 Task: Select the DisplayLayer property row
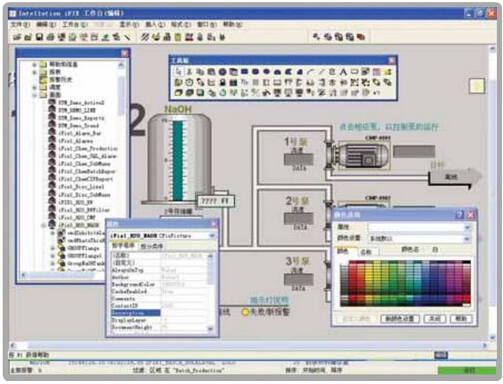159,320
